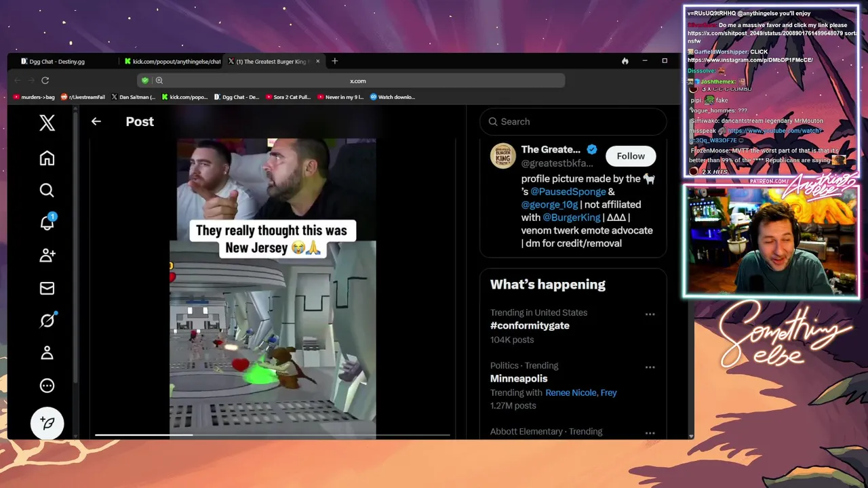The width and height of the screenshot is (868, 488).
Task: Click the page vertical scrollbar
Action: [x=690, y=271]
